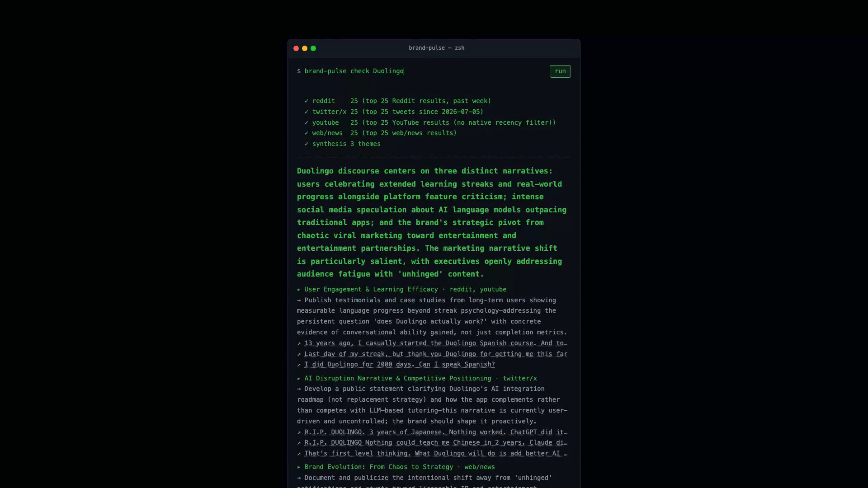
Task: Close the brand-pulse terminal window
Action: pos(296,48)
